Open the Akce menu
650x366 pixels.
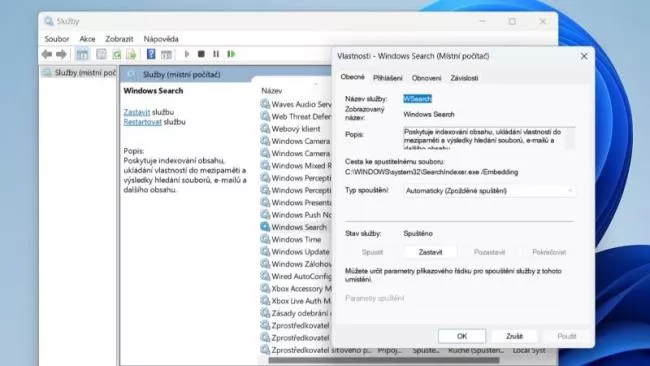pos(87,39)
